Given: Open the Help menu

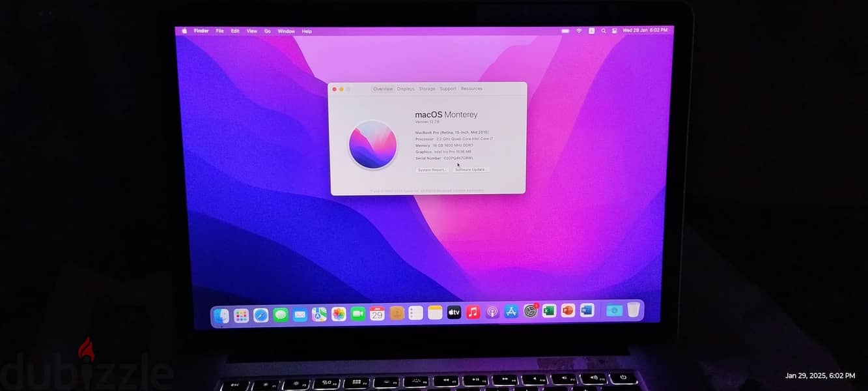Looking at the screenshot, I should point(307,31).
